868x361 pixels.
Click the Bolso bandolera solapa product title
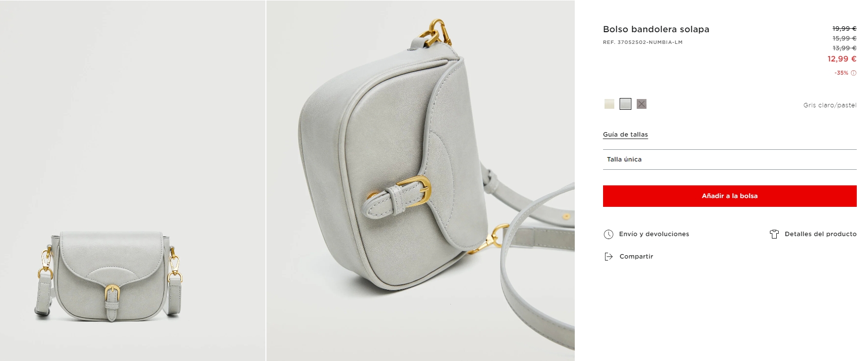[656, 29]
